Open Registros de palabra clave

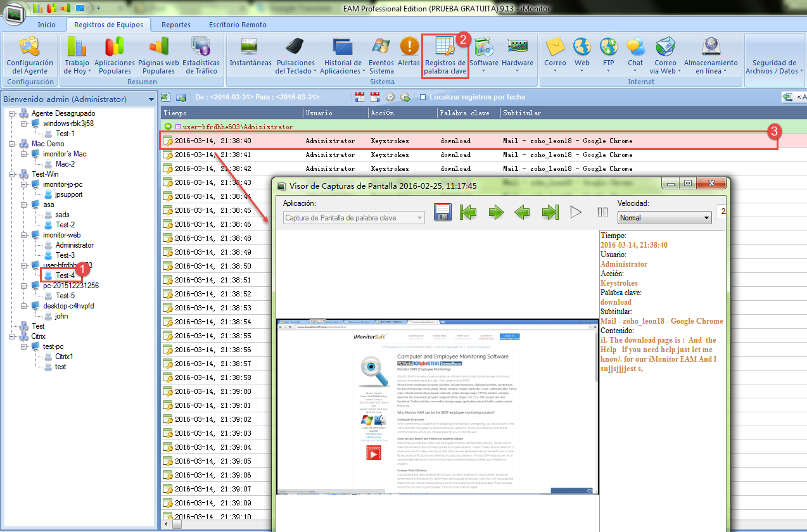click(445, 48)
